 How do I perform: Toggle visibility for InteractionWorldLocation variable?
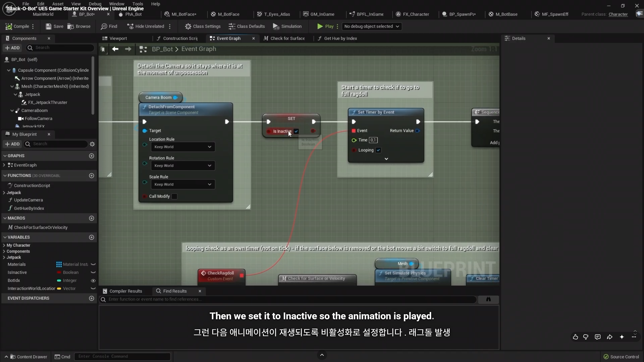pos(93,289)
